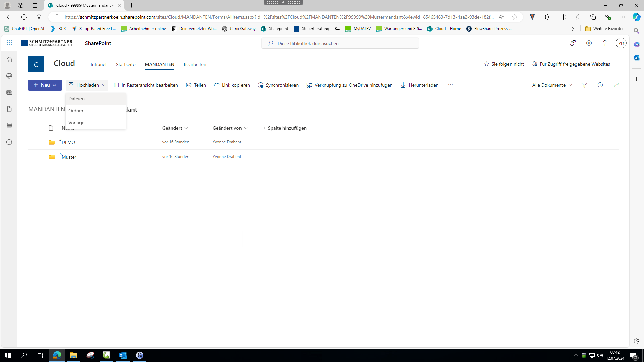Click the help question mark icon

pyautogui.click(x=605, y=43)
